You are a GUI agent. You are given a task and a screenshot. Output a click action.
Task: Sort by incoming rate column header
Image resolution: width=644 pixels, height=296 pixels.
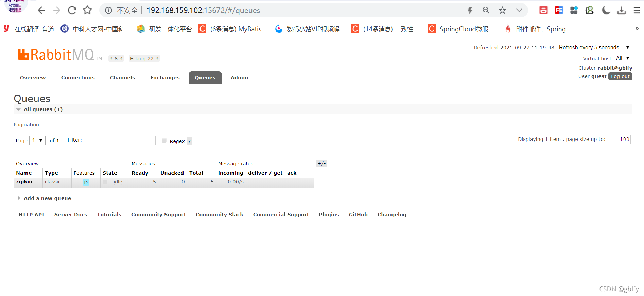pos(231,173)
